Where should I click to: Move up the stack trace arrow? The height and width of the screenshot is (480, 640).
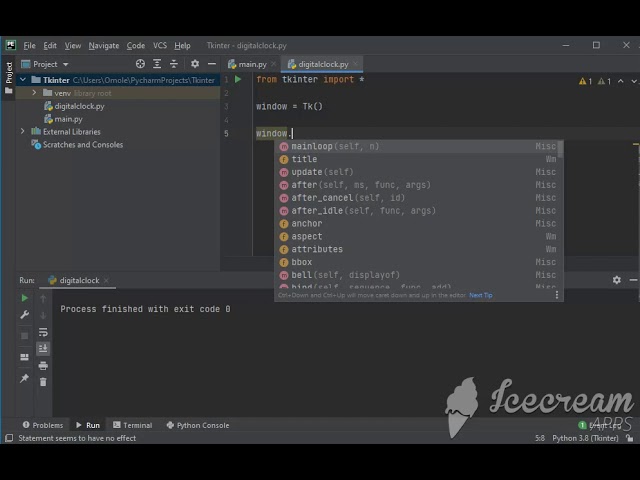(x=43, y=299)
